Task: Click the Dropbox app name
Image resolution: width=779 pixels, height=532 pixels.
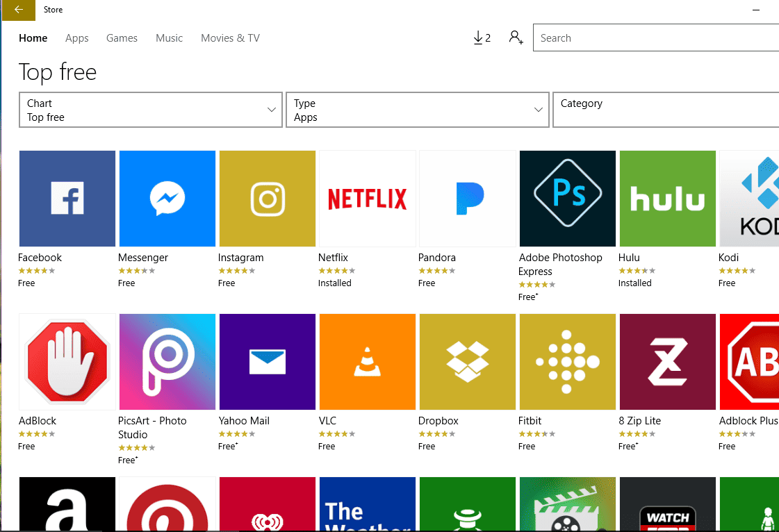Action: tap(438, 422)
